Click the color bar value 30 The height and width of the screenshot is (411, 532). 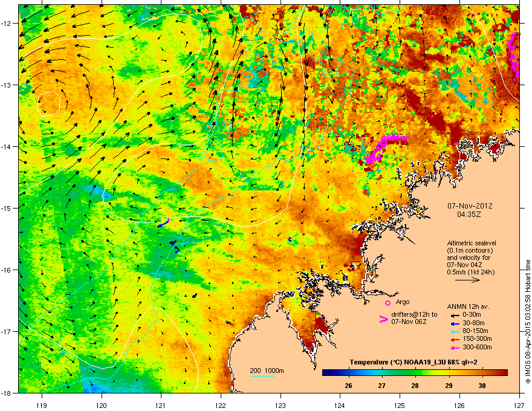pos(482,386)
